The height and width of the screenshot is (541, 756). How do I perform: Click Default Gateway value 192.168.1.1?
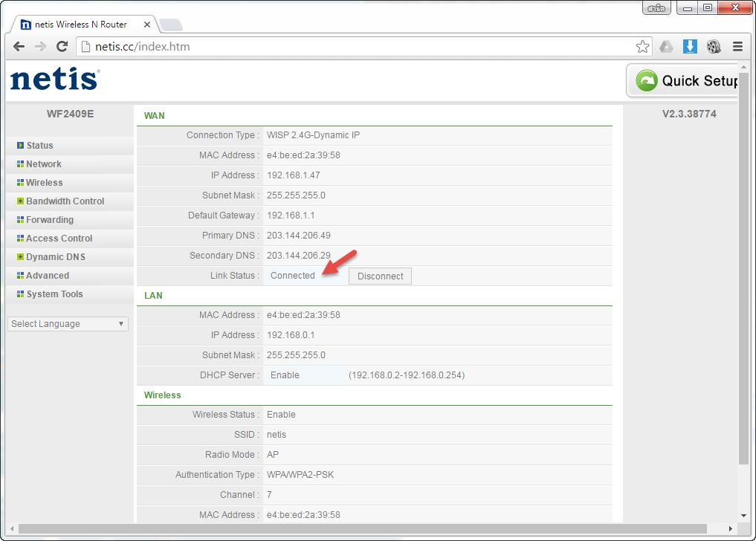[290, 216]
